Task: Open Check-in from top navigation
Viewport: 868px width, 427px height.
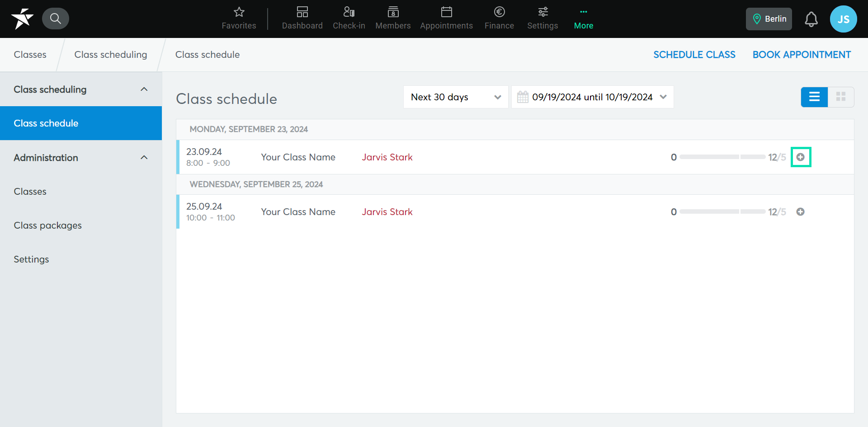Action: tap(349, 19)
